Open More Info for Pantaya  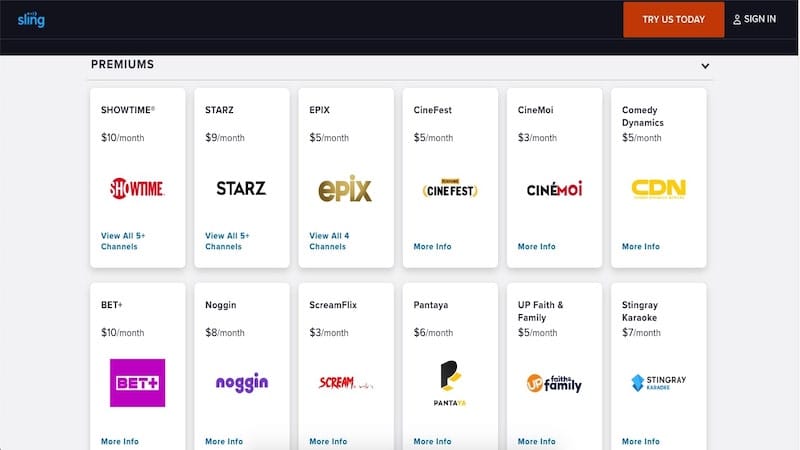tap(432, 441)
